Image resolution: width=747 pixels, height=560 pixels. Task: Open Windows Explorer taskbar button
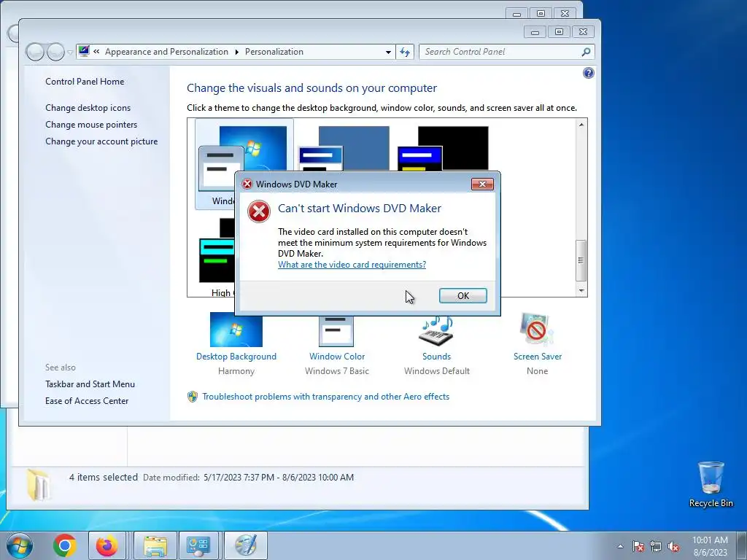point(155,545)
